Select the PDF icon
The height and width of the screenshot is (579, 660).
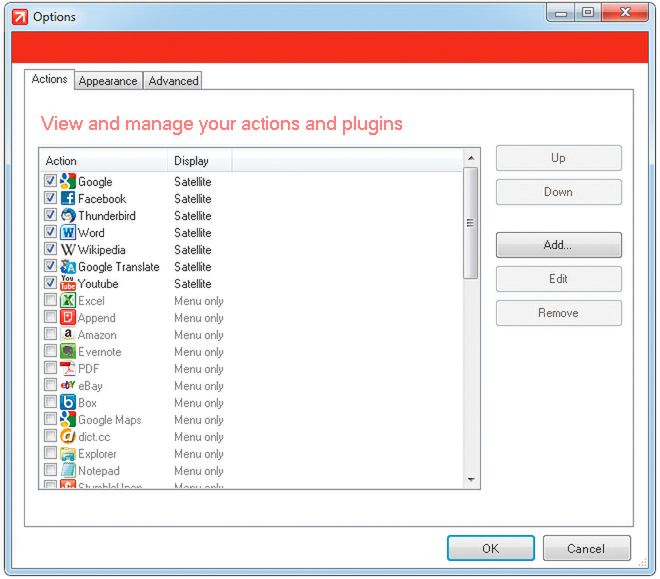pyautogui.click(x=68, y=369)
